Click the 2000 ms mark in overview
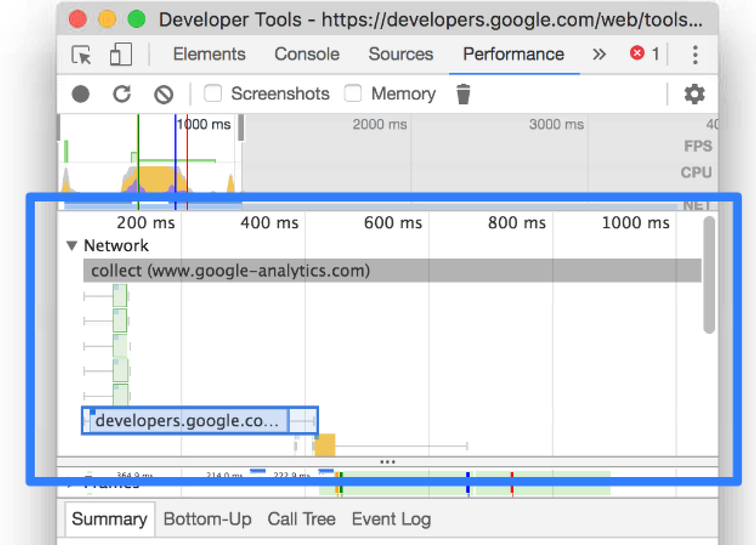756x545 pixels. click(379, 124)
